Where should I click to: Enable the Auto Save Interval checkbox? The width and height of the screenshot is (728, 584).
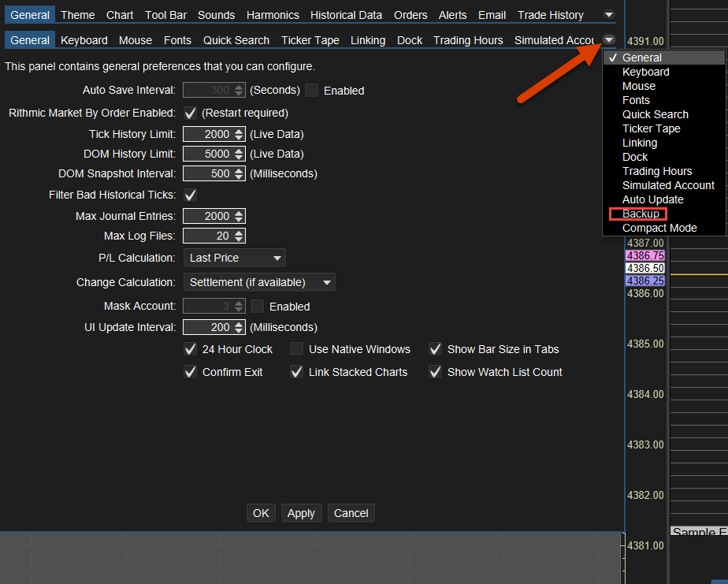pos(312,91)
